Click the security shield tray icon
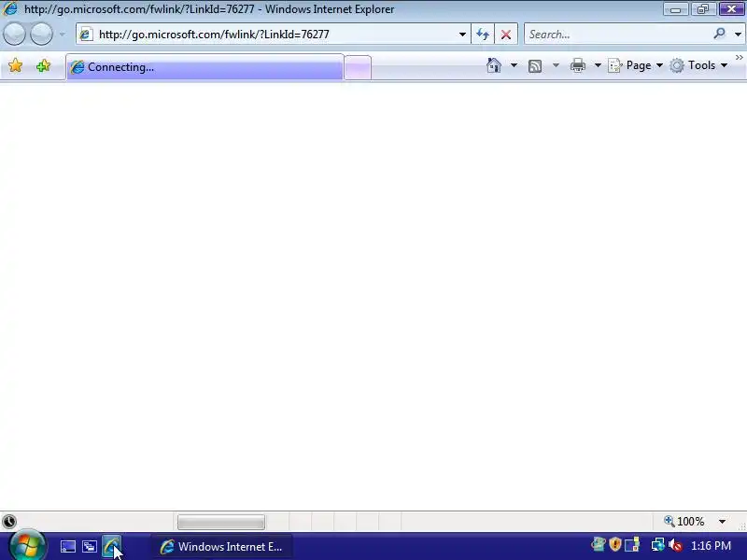The image size is (747, 560). [x=615, y=544]
